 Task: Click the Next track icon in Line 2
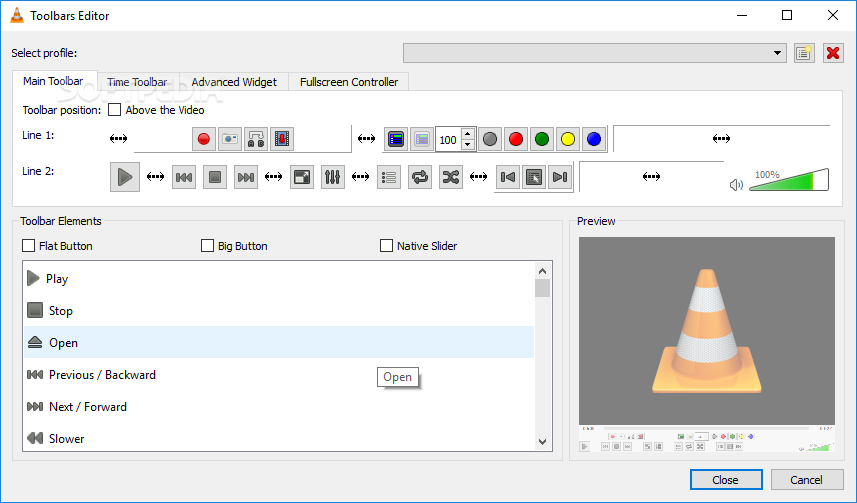[246, 177]
